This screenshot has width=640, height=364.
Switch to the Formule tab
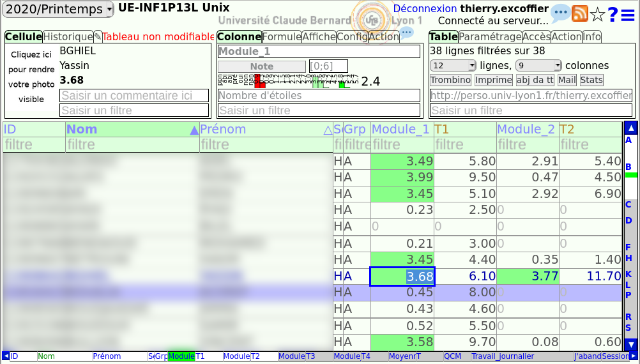pos(281,36)
